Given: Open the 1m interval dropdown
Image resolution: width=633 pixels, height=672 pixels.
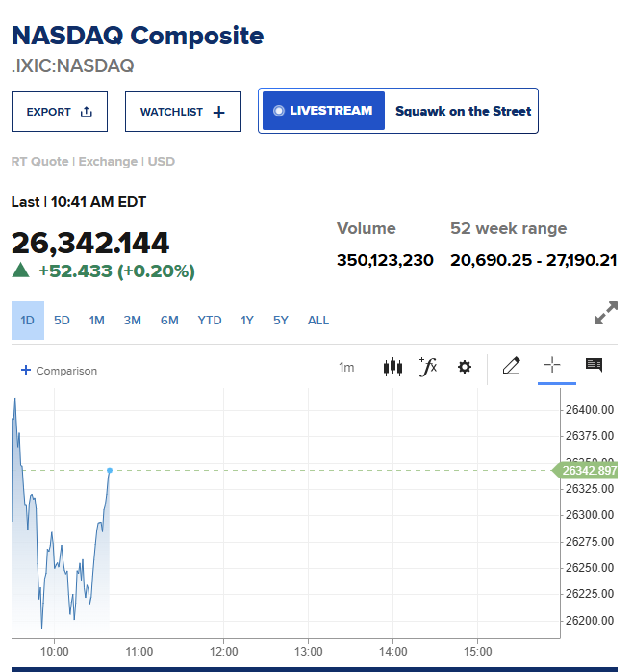Looking at the screenshot, I should tap(346, 367).
